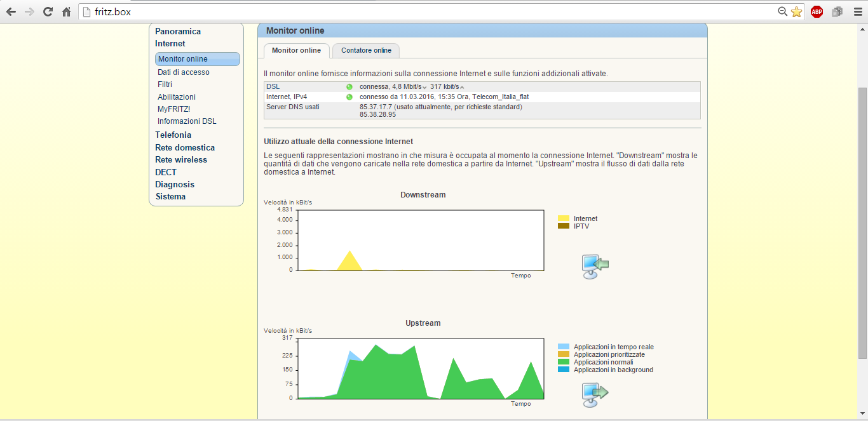Image resolution: width=868 pixels, height=421 pixels.
Task: Go to the Panoramica overview
Action: (178, 31)
